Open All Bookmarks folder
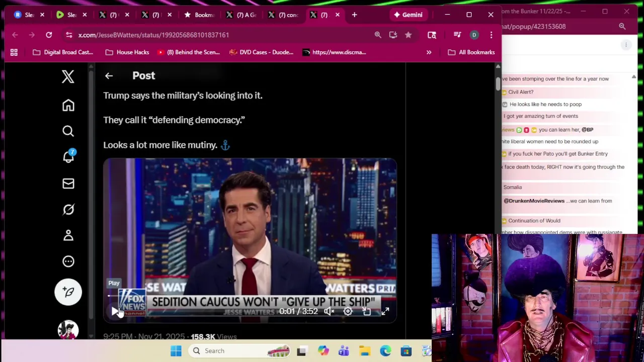The width and height of the screenshot is (644, 362). [471, 52]
